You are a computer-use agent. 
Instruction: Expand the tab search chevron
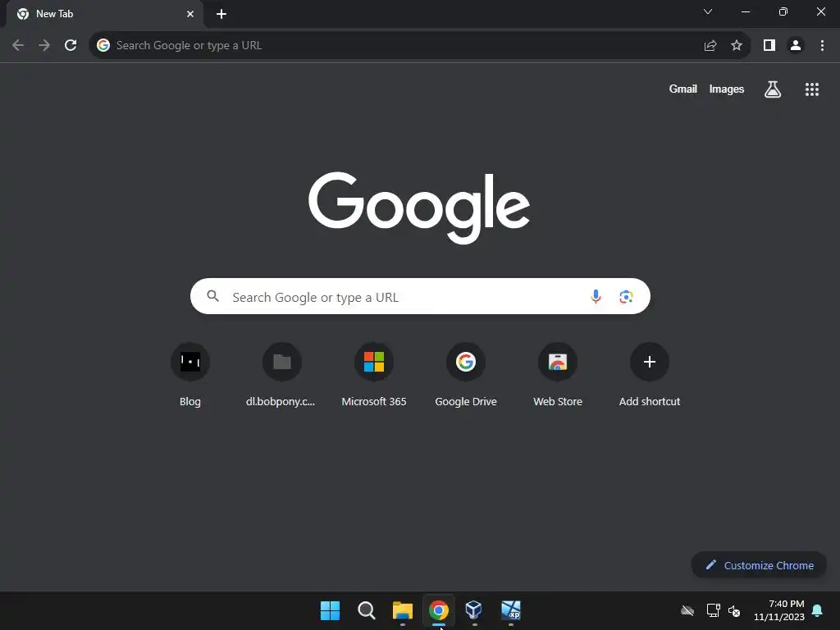[708, 11]
